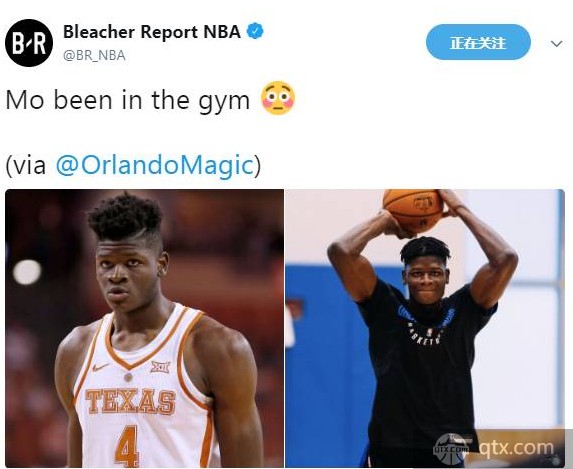This screenshot has height=469, width=573.
Task: Click the graphic on the black practice shirt
Action: 426,325
